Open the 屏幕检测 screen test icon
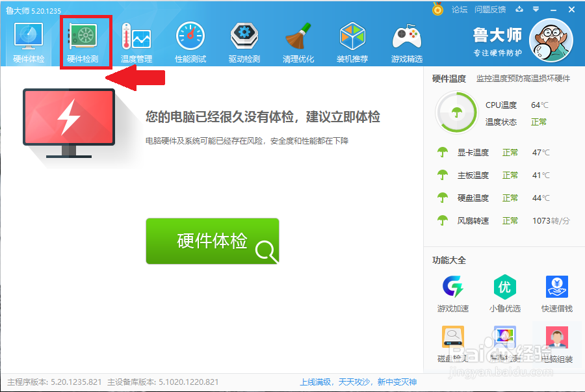The width and height of the screenshot is (585, 392). pyautogui.click(x=505, y=337)
